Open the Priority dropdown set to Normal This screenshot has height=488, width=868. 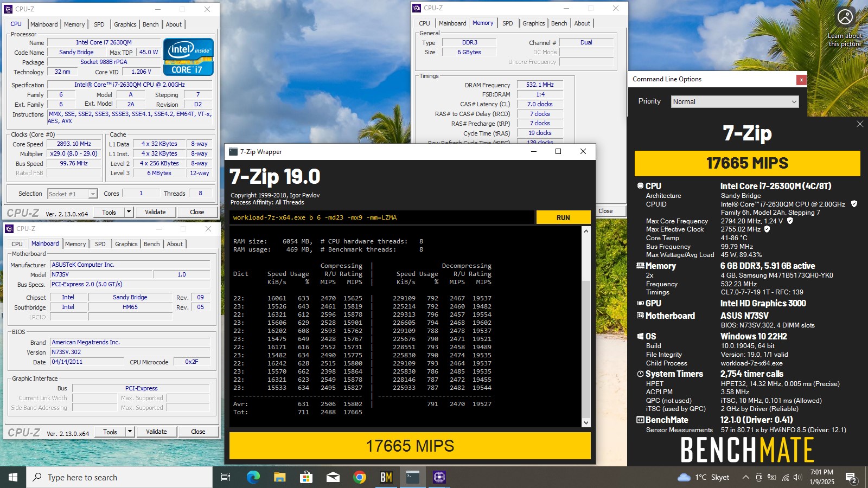pos(735,101)
